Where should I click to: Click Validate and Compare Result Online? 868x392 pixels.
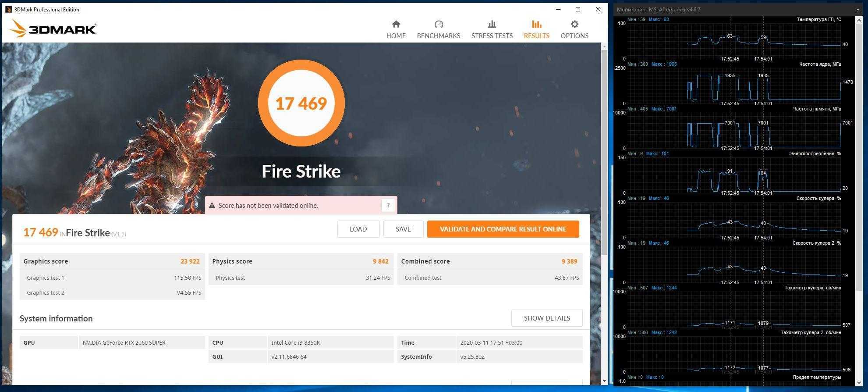pos(503,229)
